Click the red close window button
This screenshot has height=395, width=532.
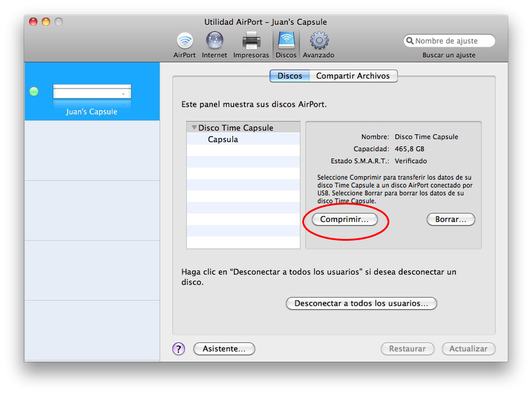click(x=33, y=22)
